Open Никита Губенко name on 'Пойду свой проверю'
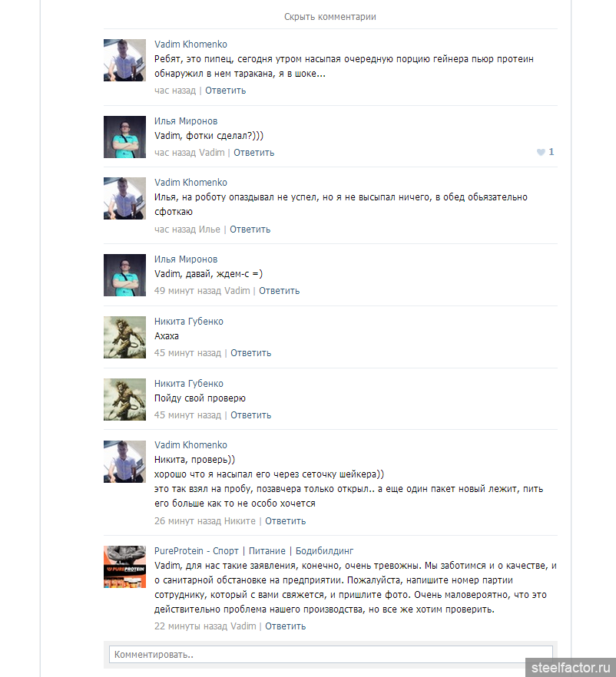 (x=189, y=384)
